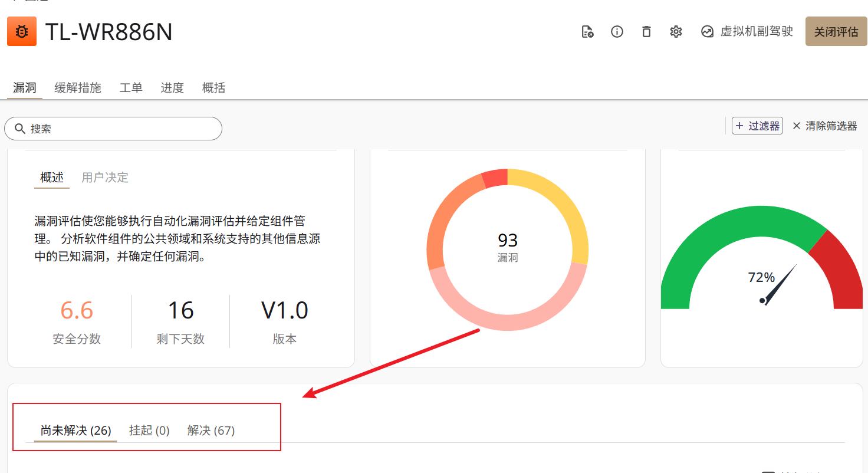The image size is (868, 473).
Task: Click the orange bug assessment icon
Action: [x=22, y=31]
